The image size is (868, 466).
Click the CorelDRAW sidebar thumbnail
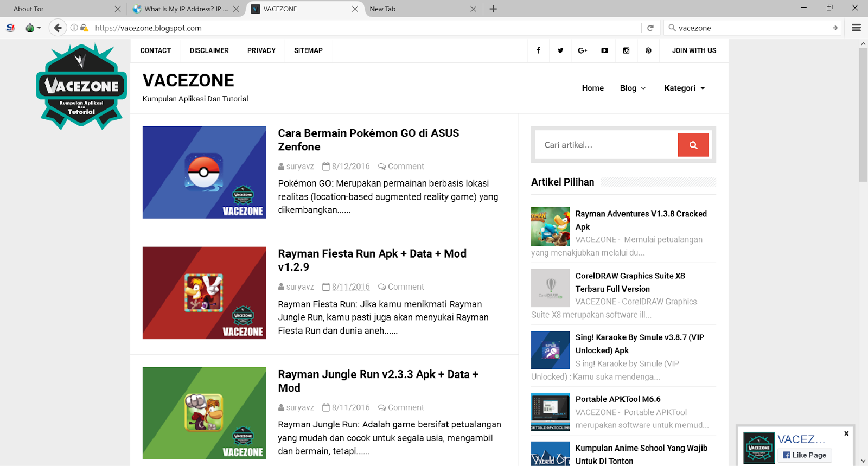pyautogui.click(x=550, y=288)
